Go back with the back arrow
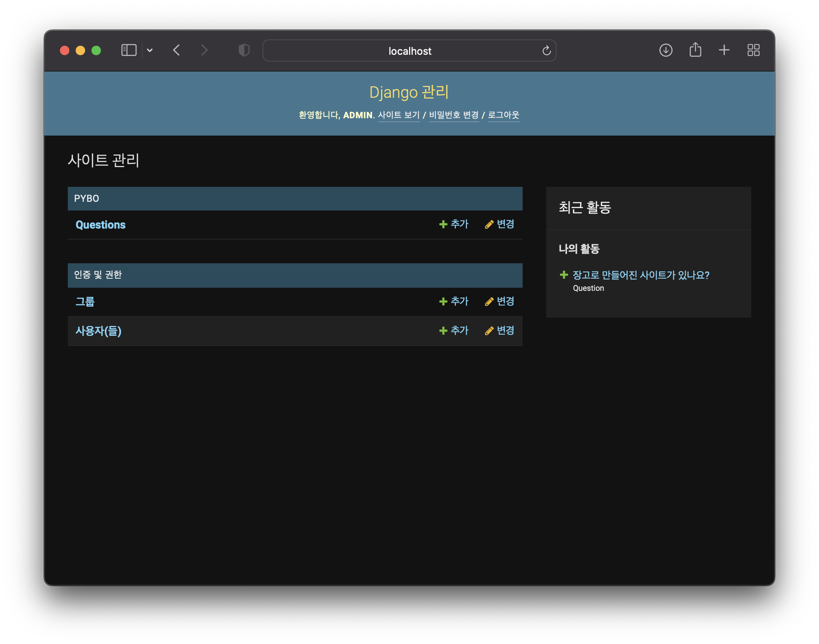This screenshot has width=819, height=644. [x=177, y=50]
